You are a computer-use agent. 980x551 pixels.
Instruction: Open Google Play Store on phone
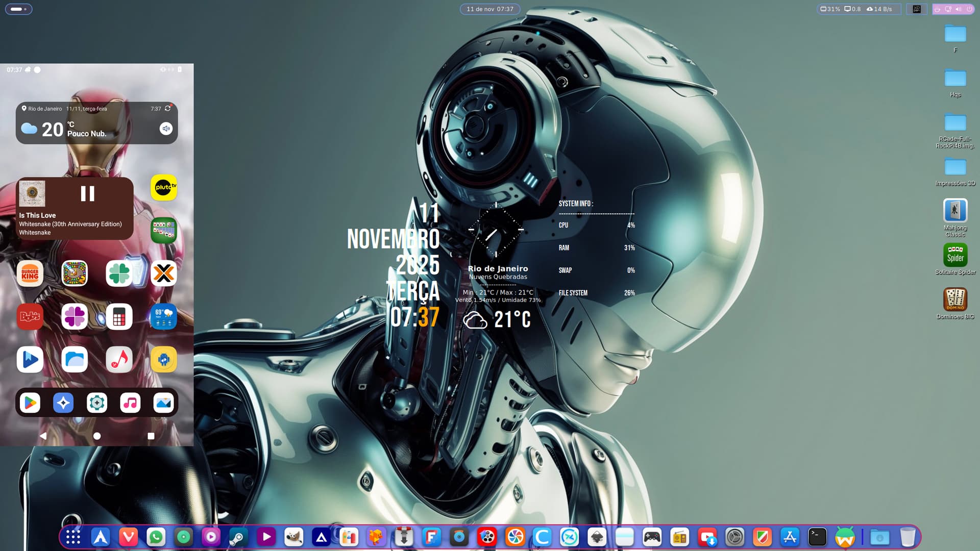(x=30, y=403)
